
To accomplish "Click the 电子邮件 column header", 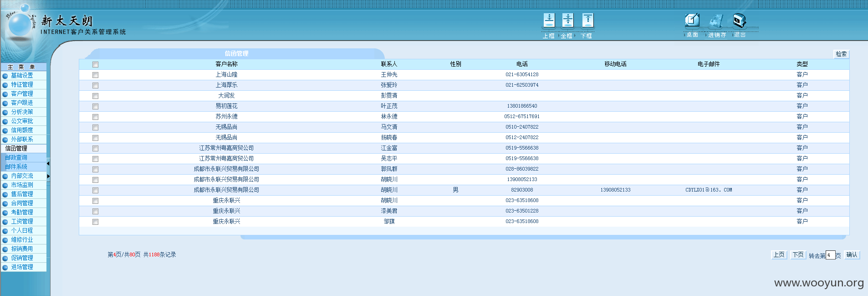I will 709,64.
